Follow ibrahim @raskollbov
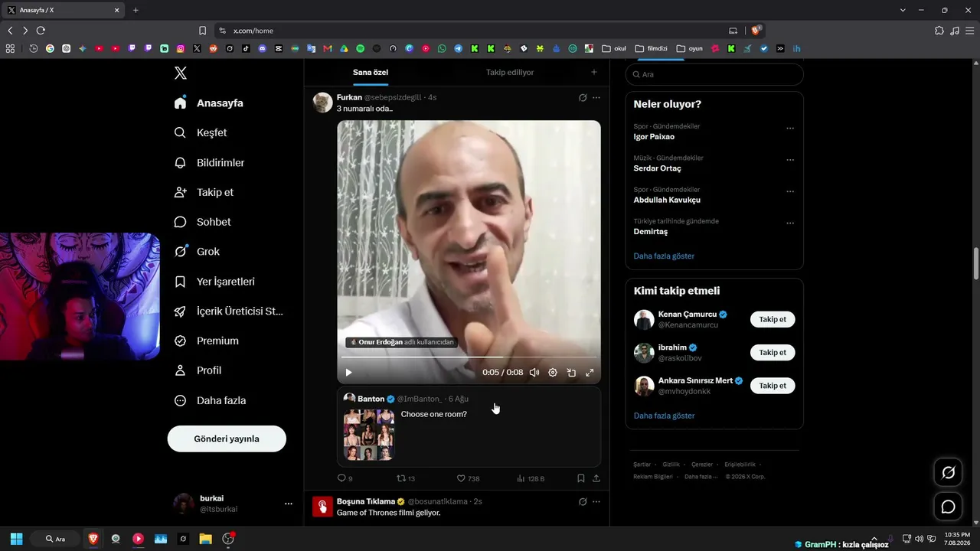Viewport: 980px width, 551px height. pyautogui.click(x=773, y=353)
